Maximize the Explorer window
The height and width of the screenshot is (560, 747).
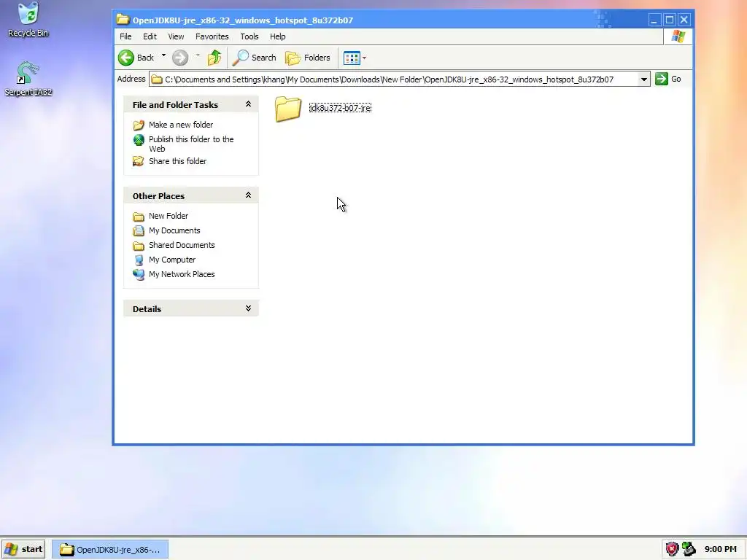point(670,20)
